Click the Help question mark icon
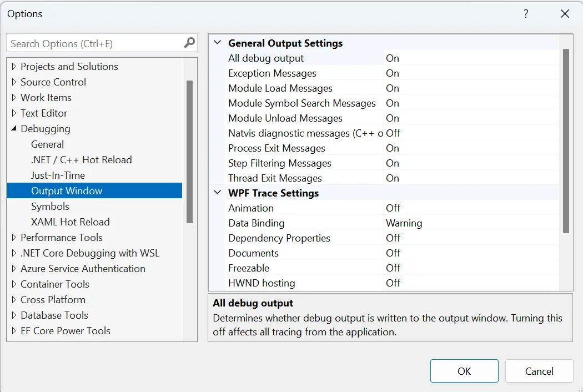Screen dimensions: 583x392 coord(526,14)
